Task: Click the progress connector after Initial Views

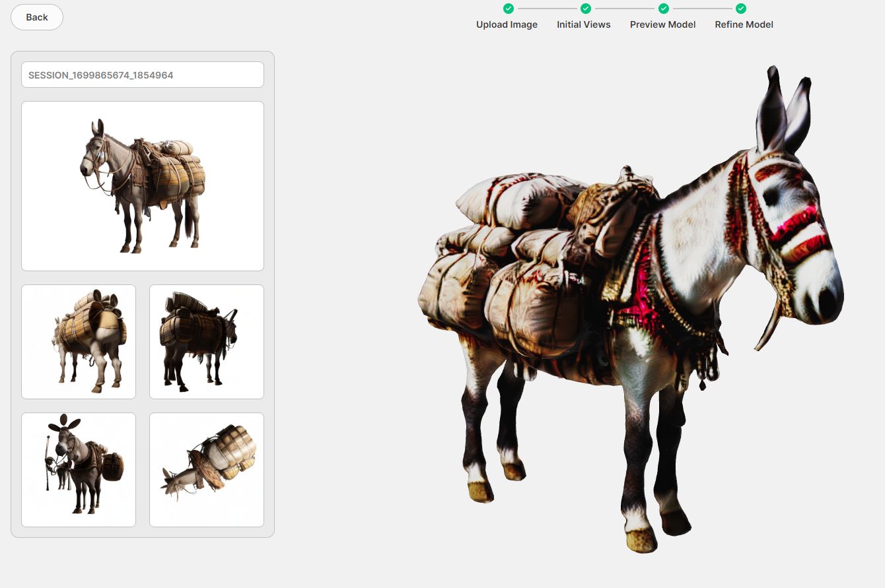Action: coord(623,9)
